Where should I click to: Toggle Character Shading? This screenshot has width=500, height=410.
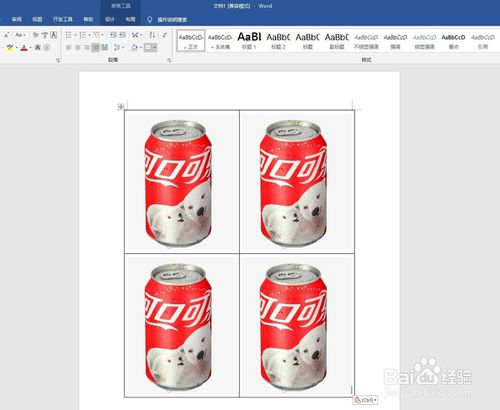pyautogui.click(x=38, y=48)
